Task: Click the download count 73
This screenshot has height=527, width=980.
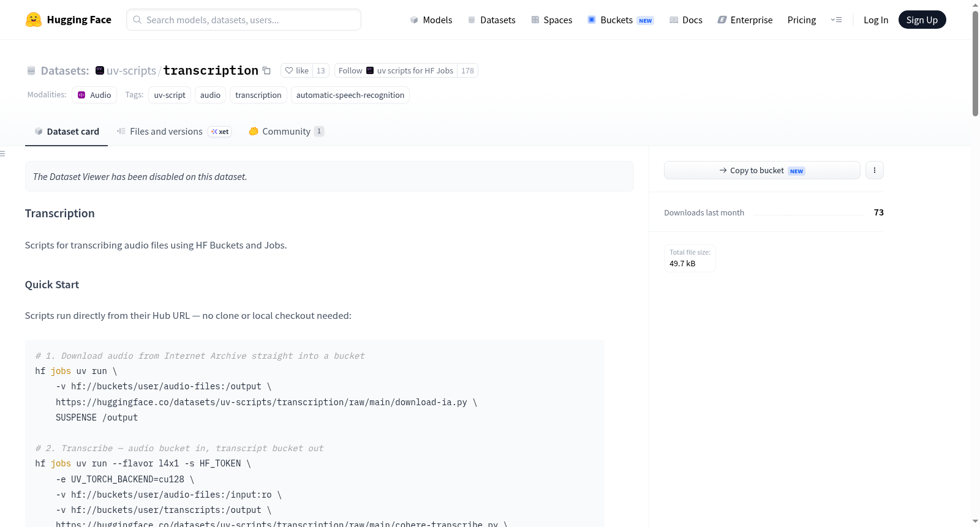Action: click(x=879, y=212)
